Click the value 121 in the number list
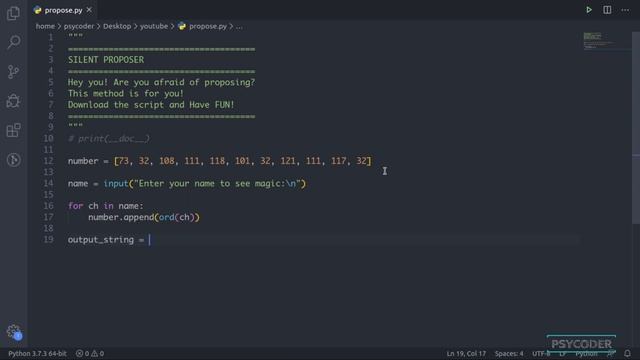Screen dimensions: 640x360 [288, 161]
